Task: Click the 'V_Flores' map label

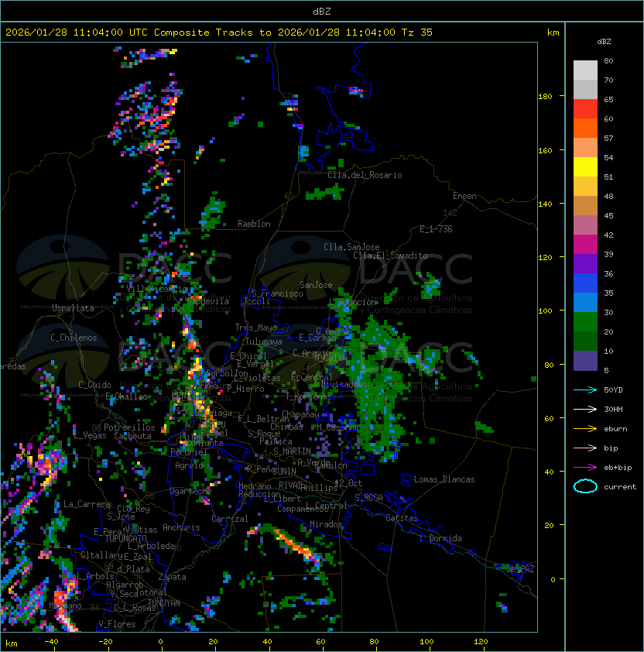Action: point(117,624)
